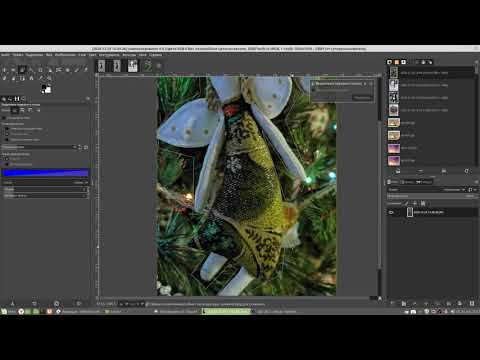Click the white background color swatch
The height and width of the screenshot is (360, 480).
pyautogui.click(x=49, y=90)
